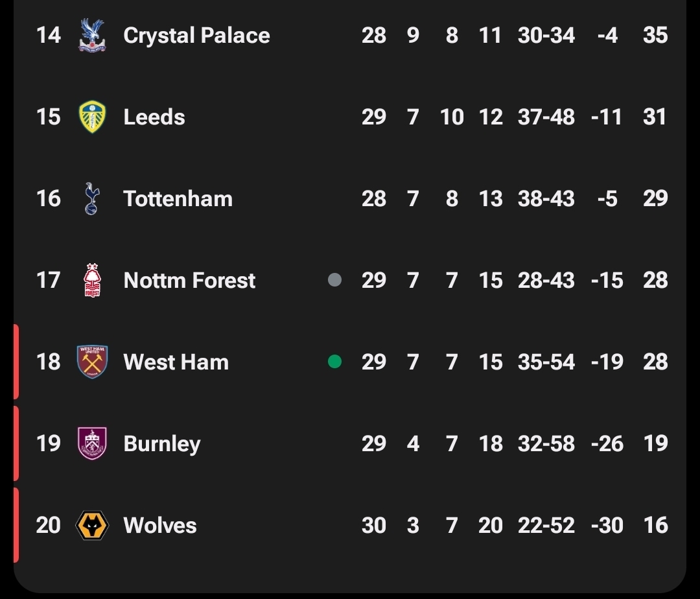Click the Crystal Palace club crest
The image size is (700, 599).
tap(92, 35)
